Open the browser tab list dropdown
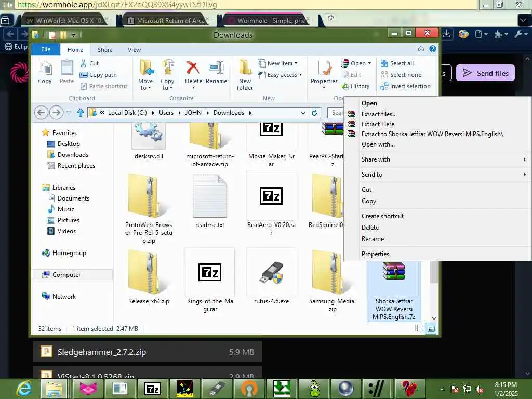Image resolution: width=532 pixels, height=399 pixels. coord(523,20)
